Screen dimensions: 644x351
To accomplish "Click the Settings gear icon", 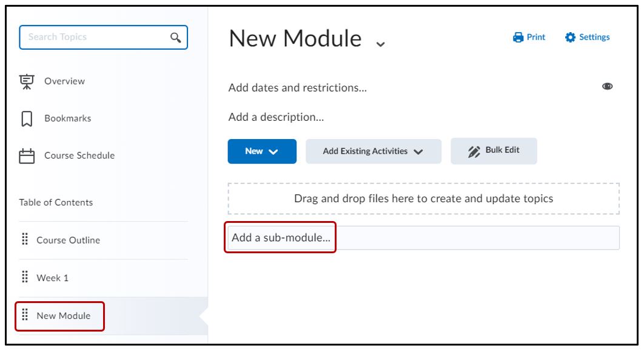I will [570, 38].
